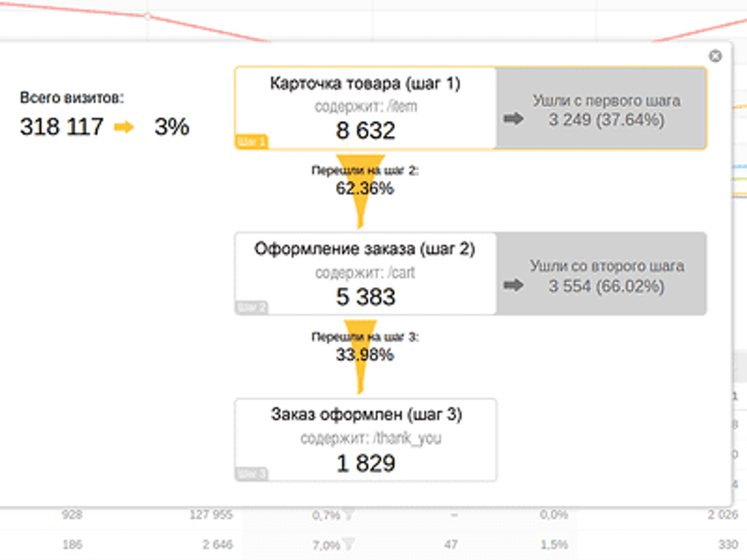Viewport: 747px width, 560px height.
Task: Click the data point on the red chart line
Action: click(x=148, y=16)
